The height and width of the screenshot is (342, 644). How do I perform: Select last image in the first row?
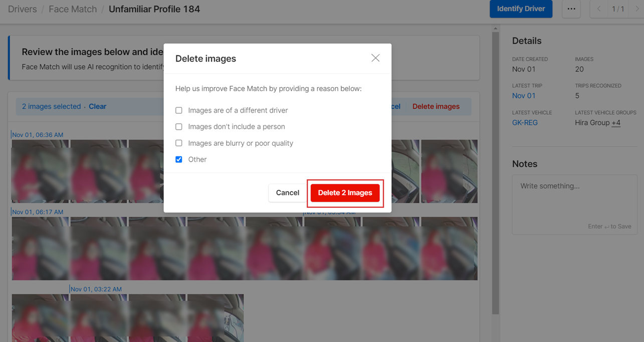click(449, 171)
